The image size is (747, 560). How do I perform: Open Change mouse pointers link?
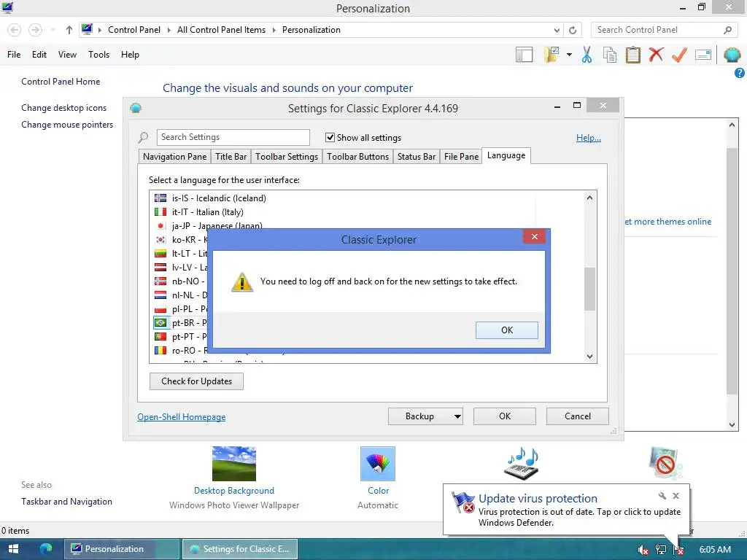(x=67, y=124)
